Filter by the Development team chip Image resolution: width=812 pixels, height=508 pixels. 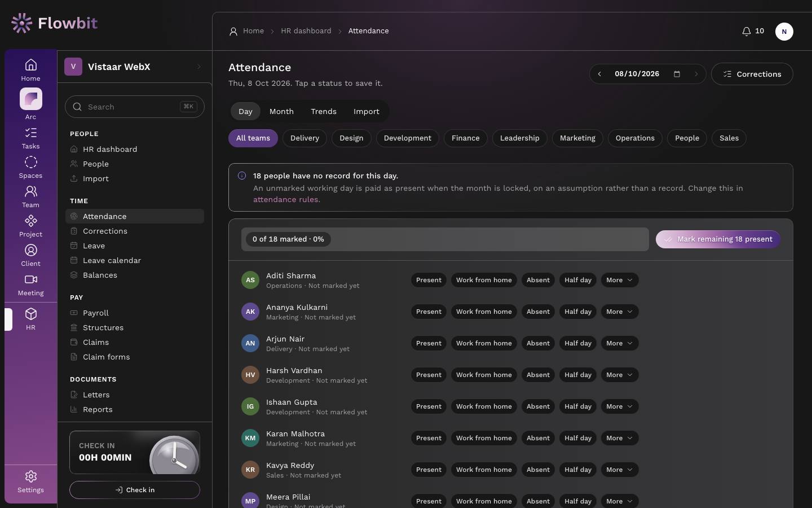[407, 138]
